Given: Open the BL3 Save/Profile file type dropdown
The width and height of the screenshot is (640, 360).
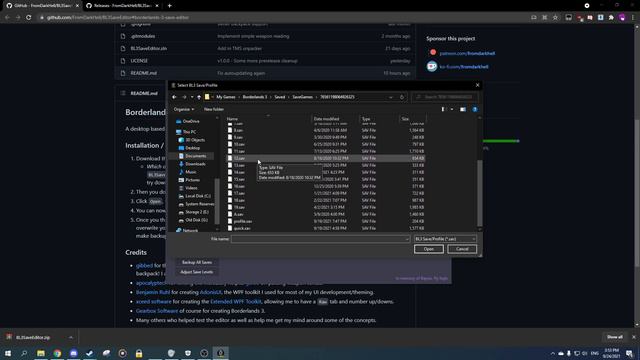Looking at the screenshot, I should pos(445,239).
